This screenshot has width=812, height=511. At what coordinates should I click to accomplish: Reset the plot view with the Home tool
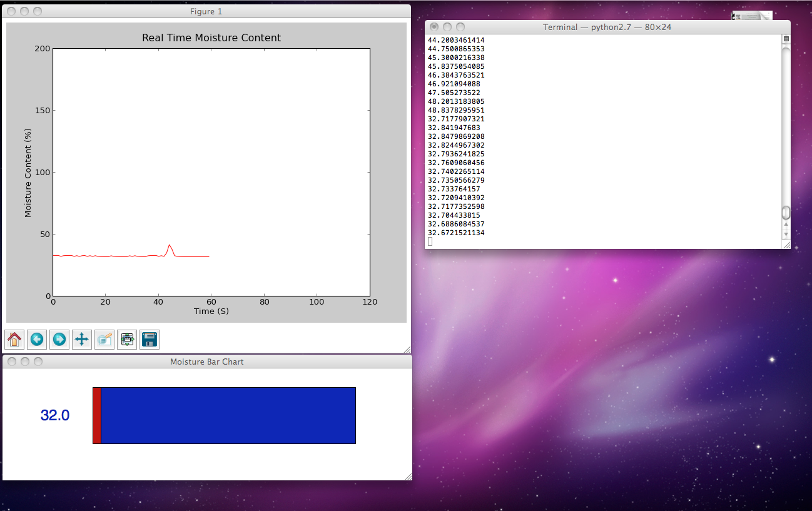pos(14,339)
